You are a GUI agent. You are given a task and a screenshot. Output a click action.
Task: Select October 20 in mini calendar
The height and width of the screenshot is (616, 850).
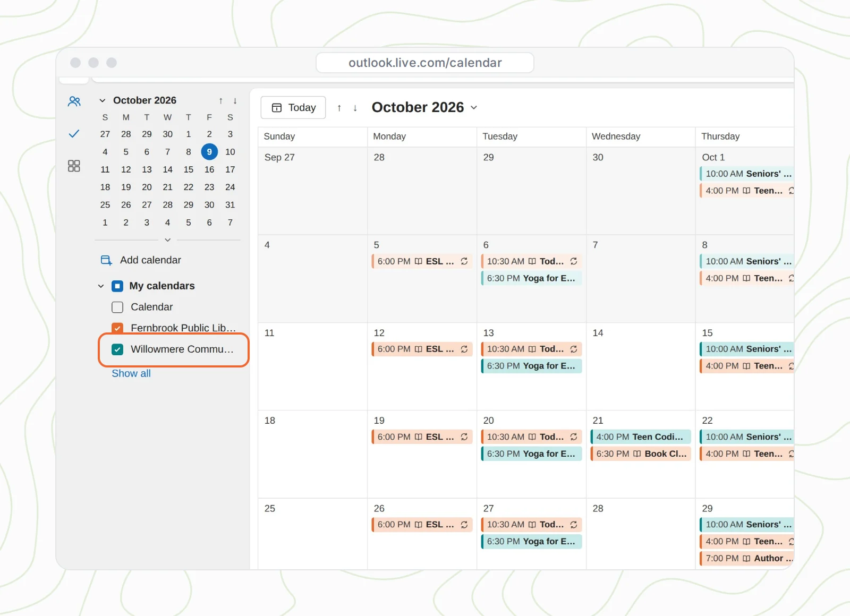click(147, 187)
